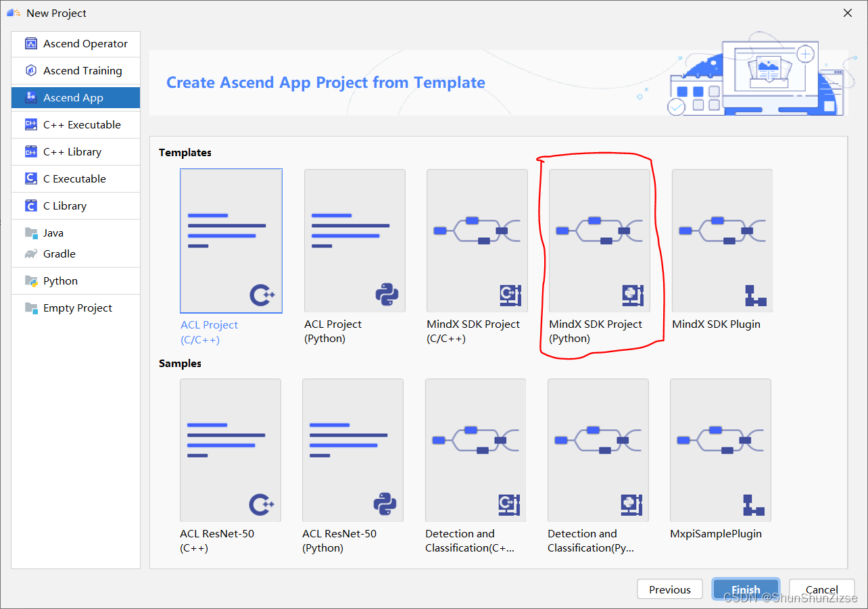868x609 pixels.
Task: Switch to the Ascend Training label
Action: (82, 71)
